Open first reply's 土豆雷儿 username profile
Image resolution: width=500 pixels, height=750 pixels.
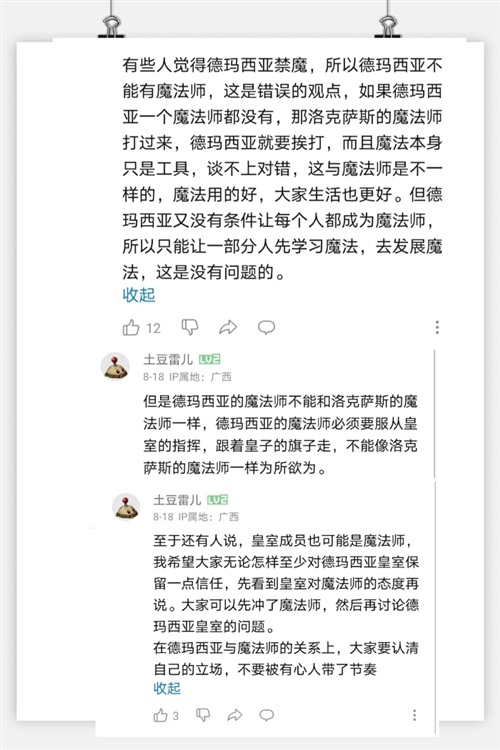[x=168, y=359]
